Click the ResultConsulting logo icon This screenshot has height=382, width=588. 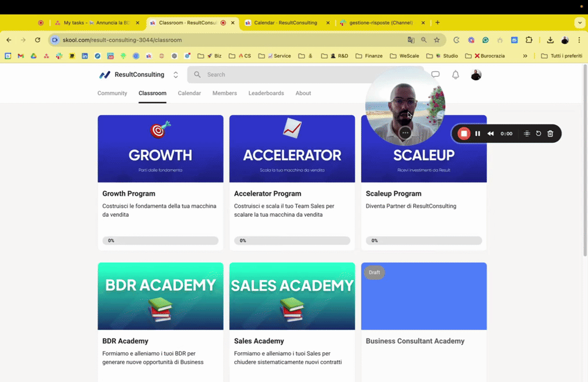(x=104, y=74)
